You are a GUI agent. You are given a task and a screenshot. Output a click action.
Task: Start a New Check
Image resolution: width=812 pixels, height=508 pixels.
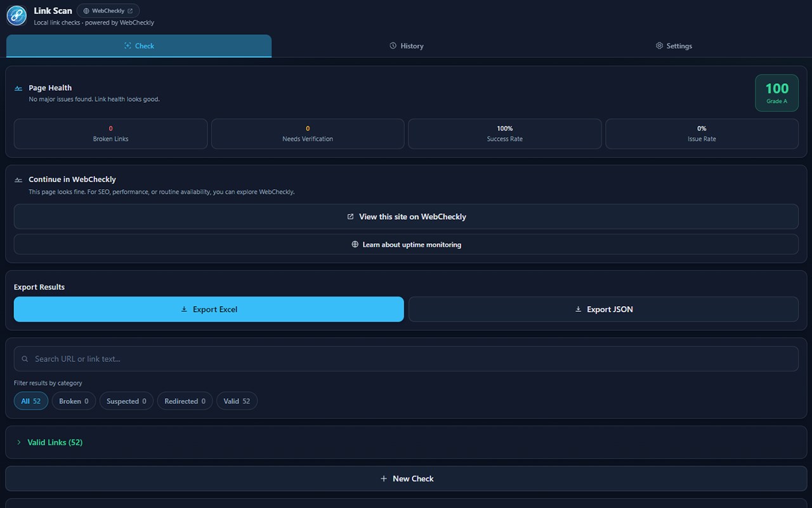pos(406,479)
